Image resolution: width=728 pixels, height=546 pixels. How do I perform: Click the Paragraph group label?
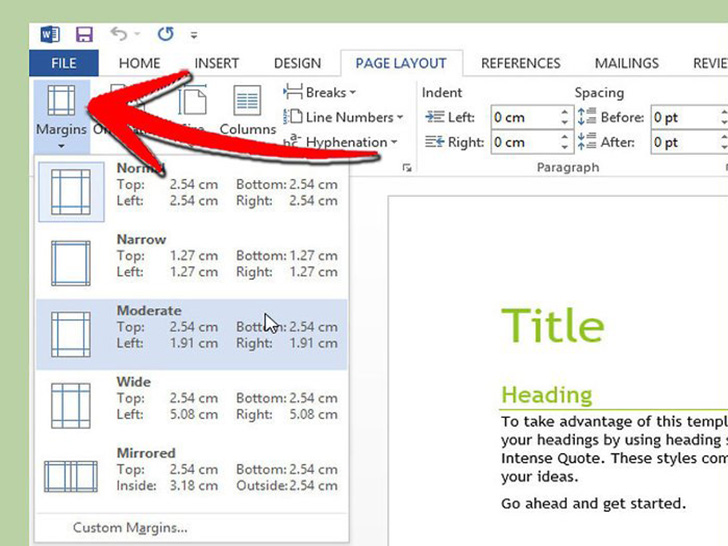(568, 167)
